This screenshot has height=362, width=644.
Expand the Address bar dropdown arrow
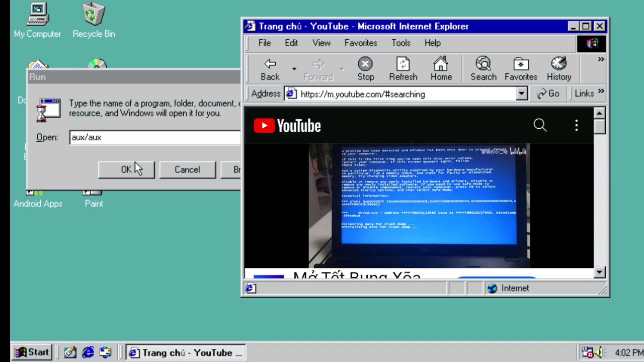pos(521,94)
